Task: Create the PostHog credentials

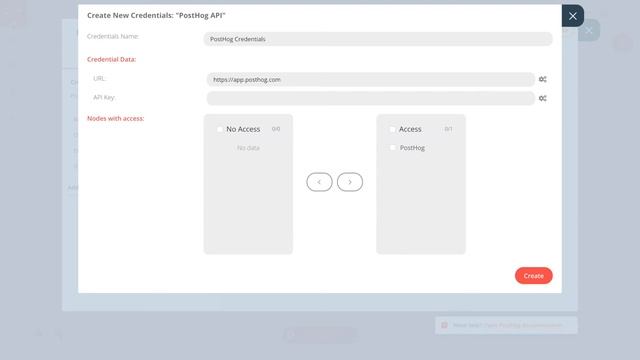Action: pos(533,276)
